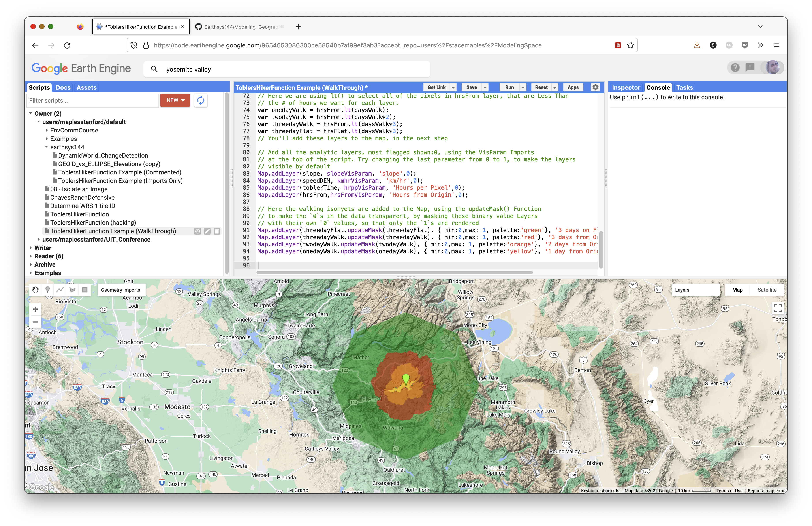This screenshot has width=812, height=526.
Task: Select the hand pan tool on map
Action: click(35, 290)
